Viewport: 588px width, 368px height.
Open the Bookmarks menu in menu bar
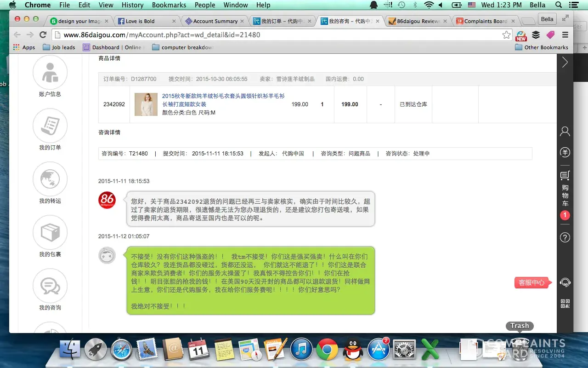(x=169, y=5)
